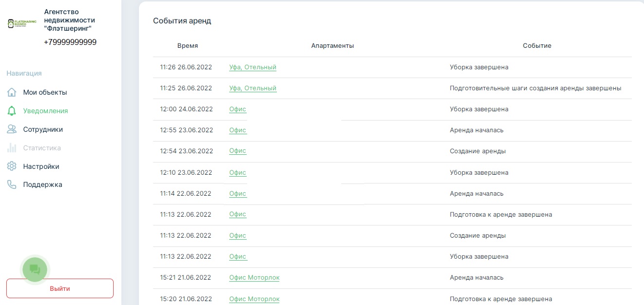The height and width of the screenshot is (305, 644).
Task: Click Офис Моторлок link at 15:20
Action: (254, 299)
